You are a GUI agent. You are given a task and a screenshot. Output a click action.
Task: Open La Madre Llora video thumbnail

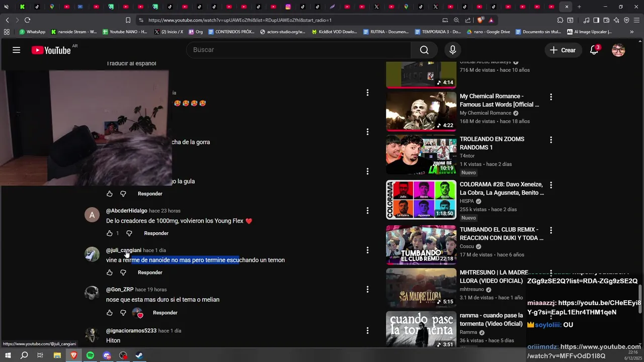point(421,288)
